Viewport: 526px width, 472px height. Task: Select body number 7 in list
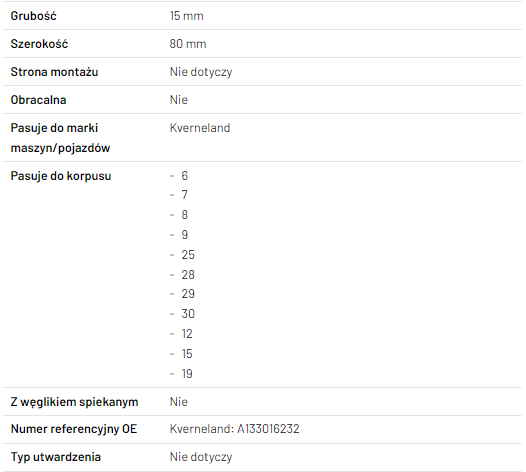(185, 195)
